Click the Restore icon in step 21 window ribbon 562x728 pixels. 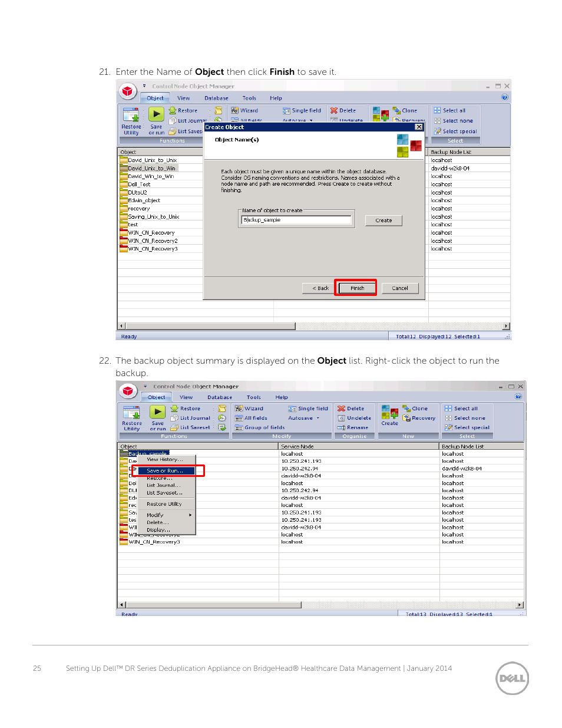(x=183, y=111)
